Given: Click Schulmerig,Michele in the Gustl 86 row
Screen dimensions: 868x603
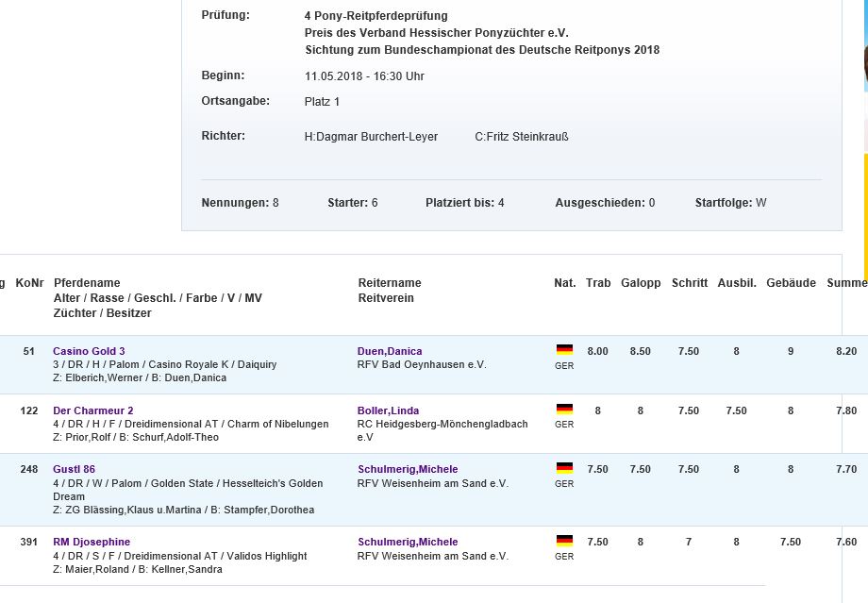Looking at the screenshot, I should click(x=408, y=469).
